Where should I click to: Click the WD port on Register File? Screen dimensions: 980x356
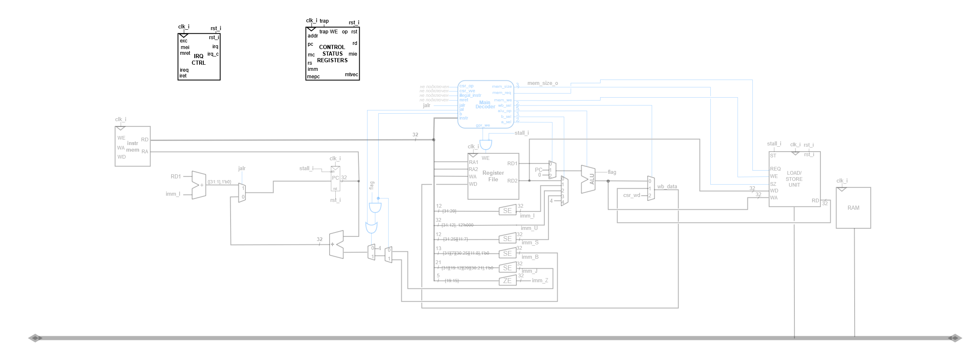pyautogui.click(x=473, y=184)
